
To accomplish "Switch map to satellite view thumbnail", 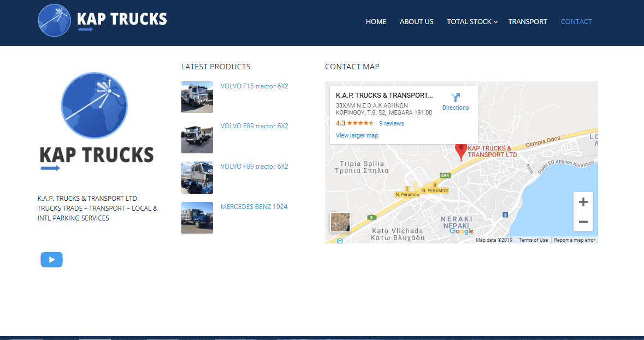I will click(340, 222).
